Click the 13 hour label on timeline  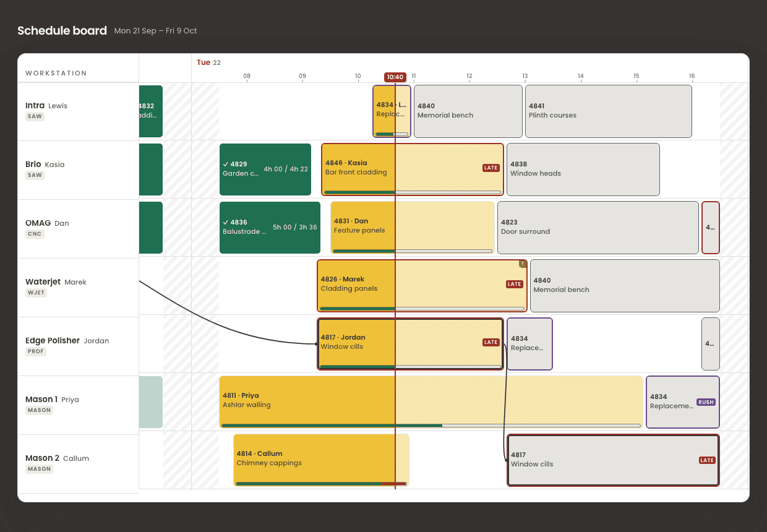(x=525, y=76)
